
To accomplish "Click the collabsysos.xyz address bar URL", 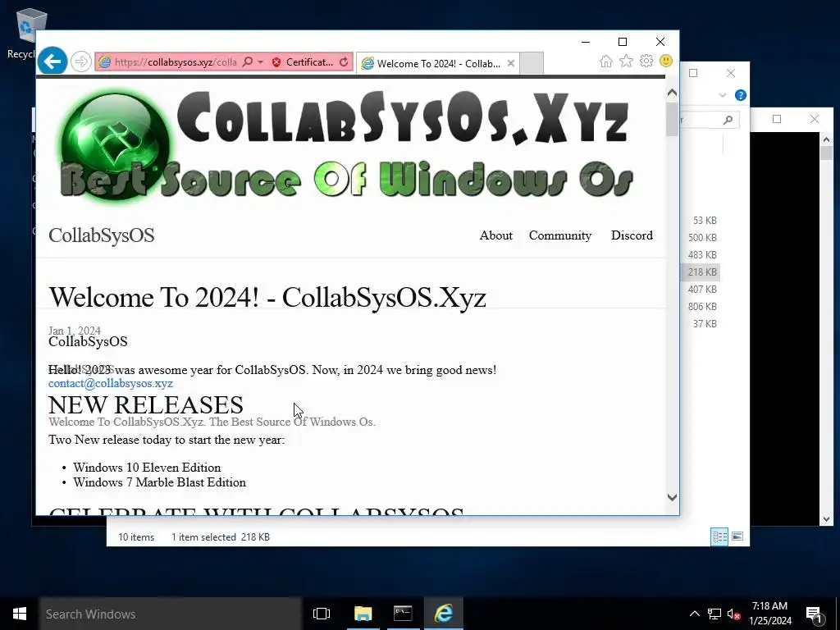I will [176, 62].
